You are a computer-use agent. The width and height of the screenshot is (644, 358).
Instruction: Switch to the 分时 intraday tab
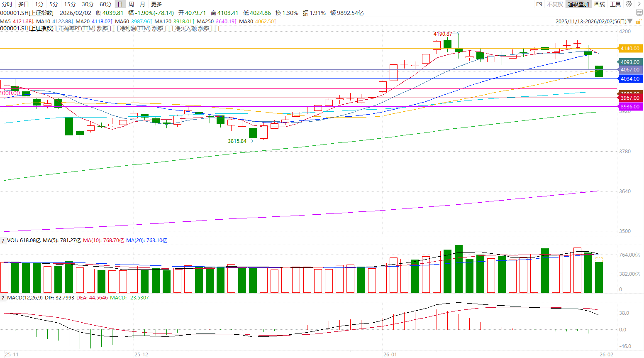point(7,4)
